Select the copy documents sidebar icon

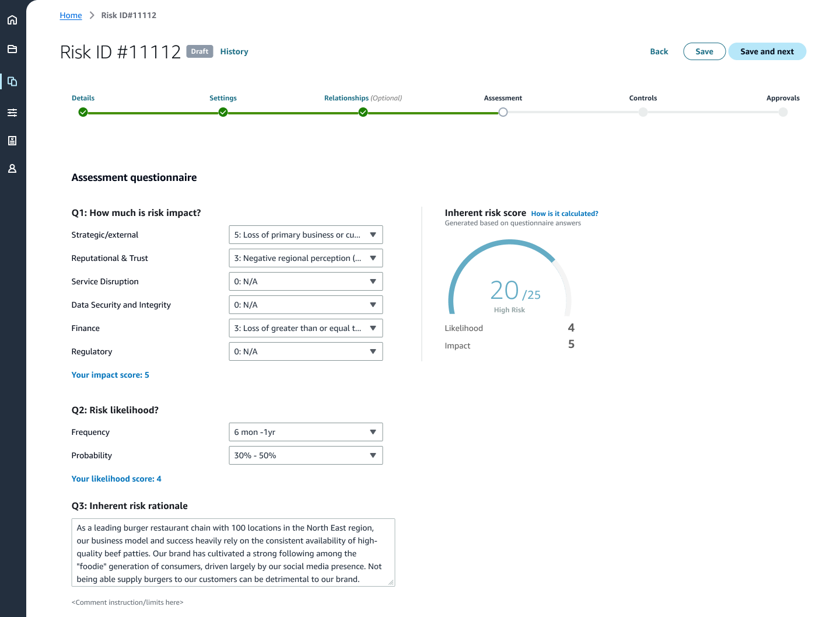click(x=12, y=81)
